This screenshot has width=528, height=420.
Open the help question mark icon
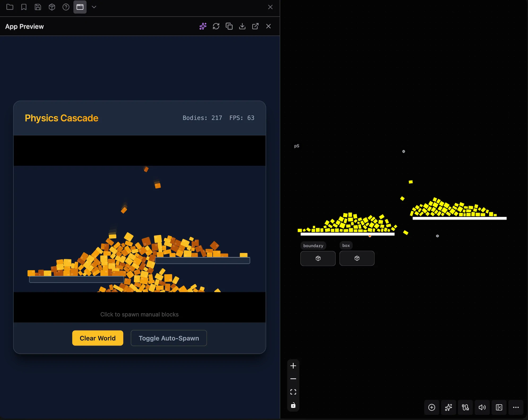[66, 7]
